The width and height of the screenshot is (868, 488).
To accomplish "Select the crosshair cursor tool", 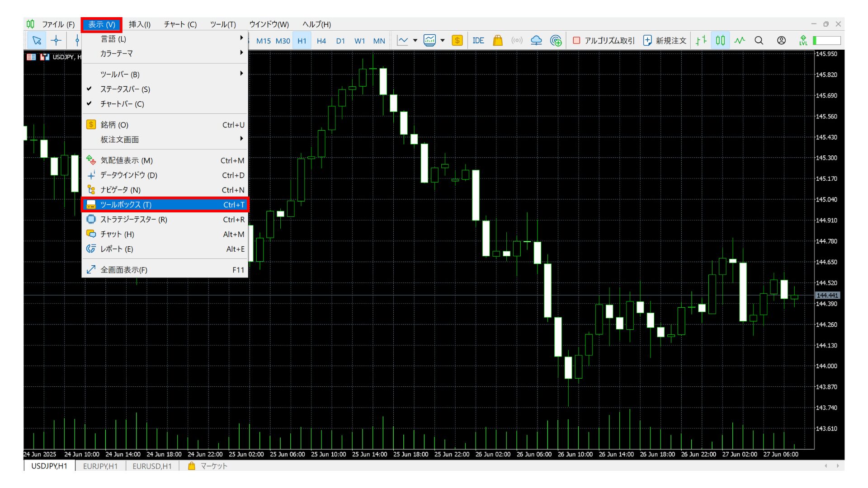I will point(56,41).
